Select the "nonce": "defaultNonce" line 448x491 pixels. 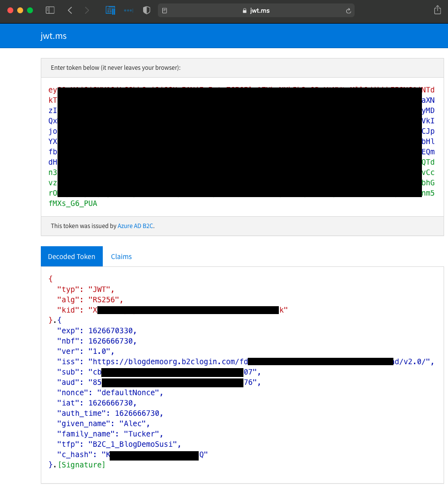(110, 393)
